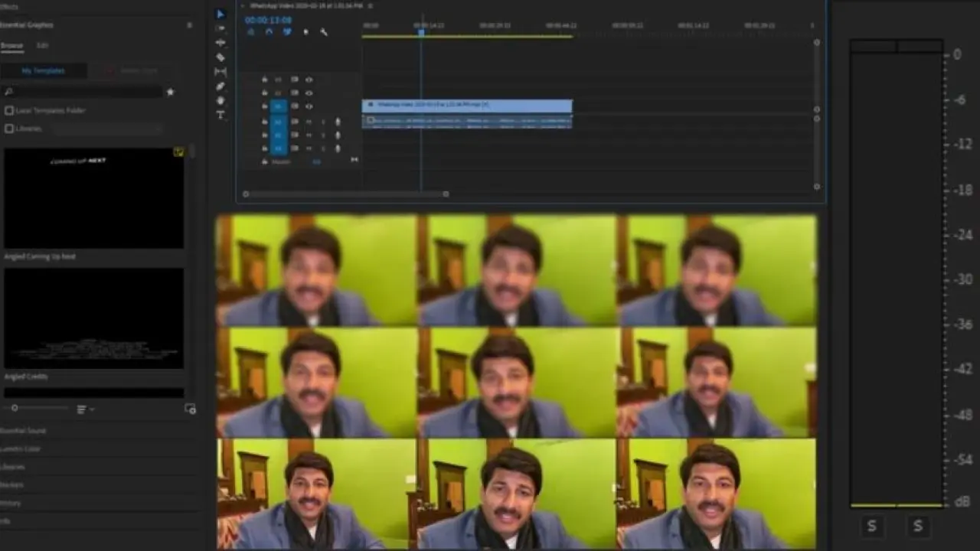Switch to the Edit tab
Image resolution: width=980 pixels, height=551 pixels.
tap(43, 46)
